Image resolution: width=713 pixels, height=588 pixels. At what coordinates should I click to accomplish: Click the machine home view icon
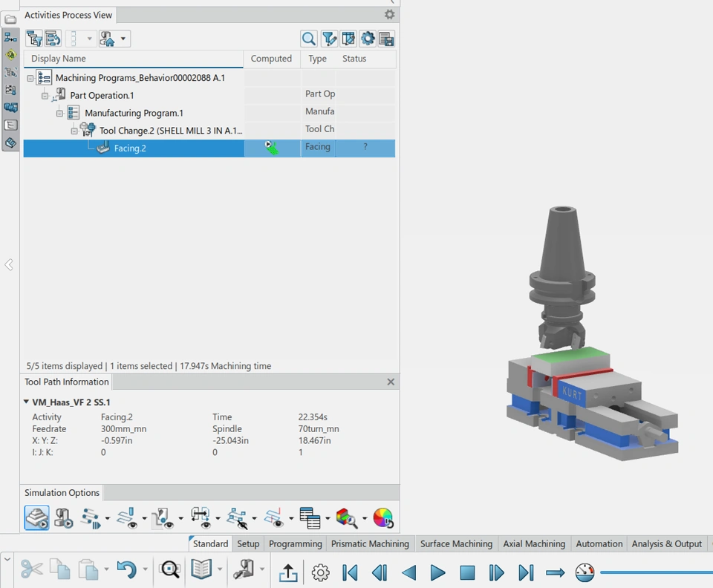(107, 39)
